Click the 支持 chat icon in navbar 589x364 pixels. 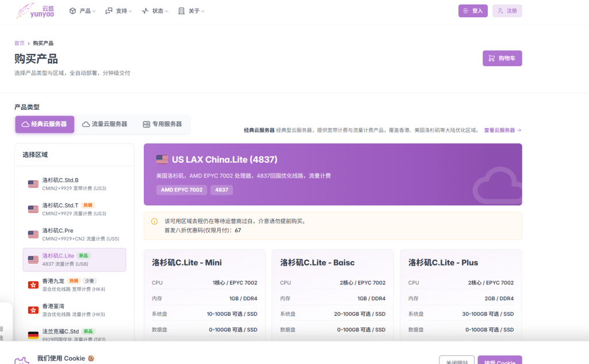pos(109,11)
